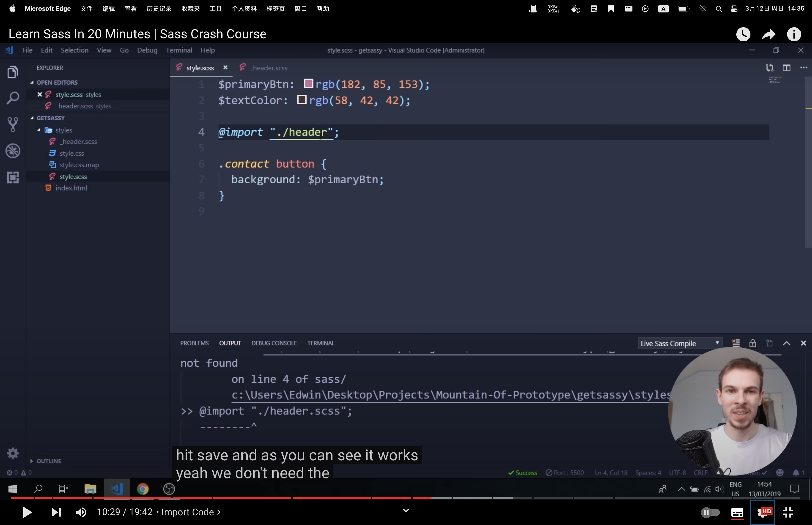Click the Split Editor icon
Viewport: 812px width, 525px height.
click(x=786, y=68)
